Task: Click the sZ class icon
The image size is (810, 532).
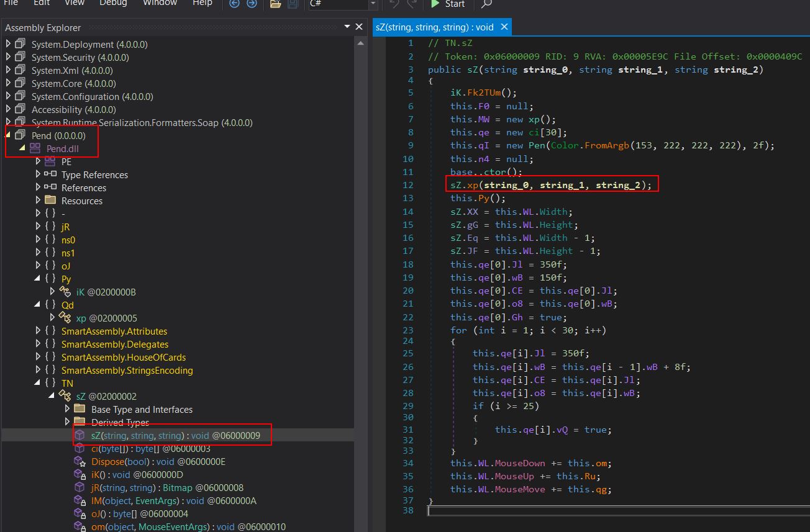Action: coord(65,396)
